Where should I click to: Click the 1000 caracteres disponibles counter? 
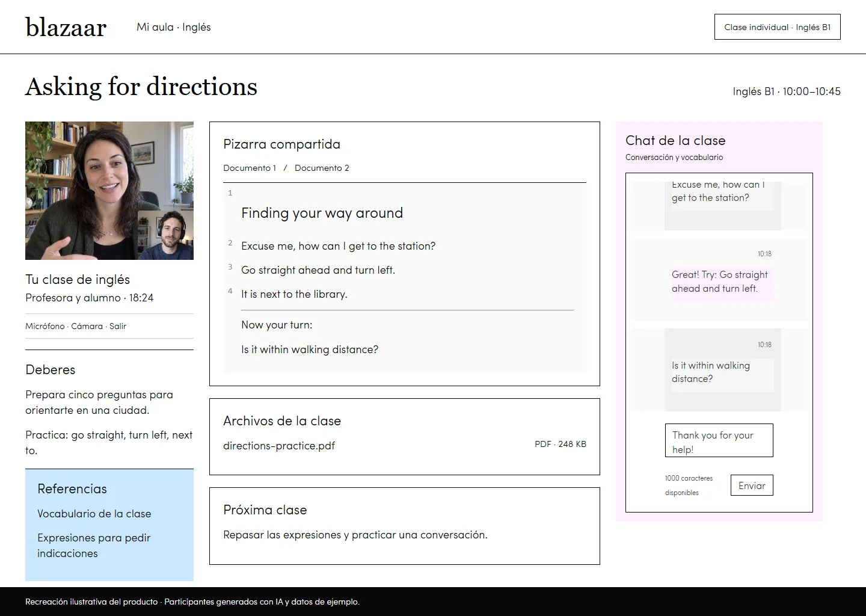coord(689,485)
